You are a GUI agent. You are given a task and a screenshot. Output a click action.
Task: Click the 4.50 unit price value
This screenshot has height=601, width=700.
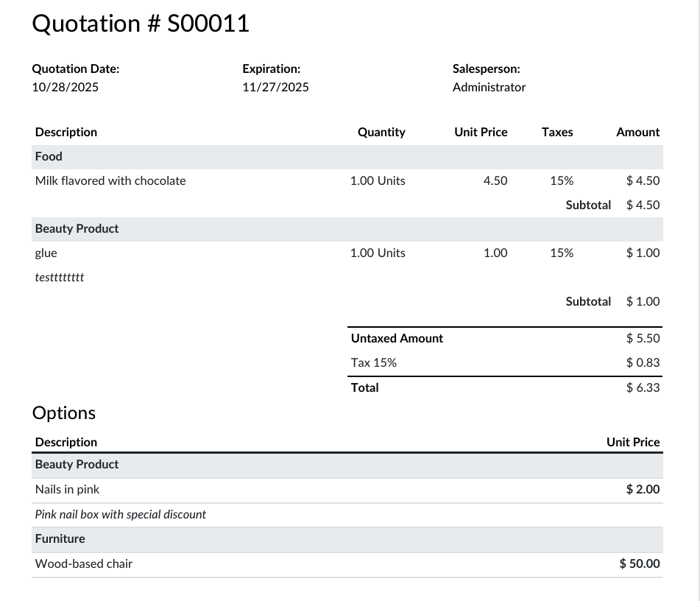(495, 180)
